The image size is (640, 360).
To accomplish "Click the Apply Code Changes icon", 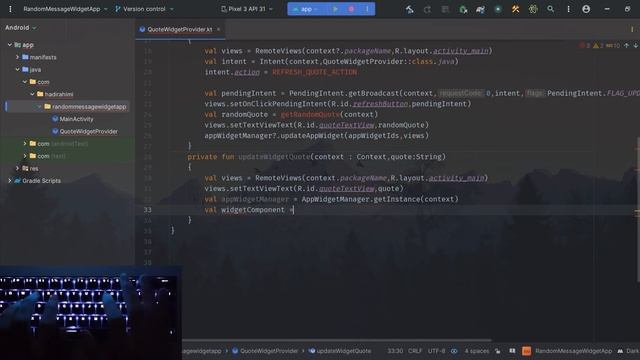I will [445, 9].
